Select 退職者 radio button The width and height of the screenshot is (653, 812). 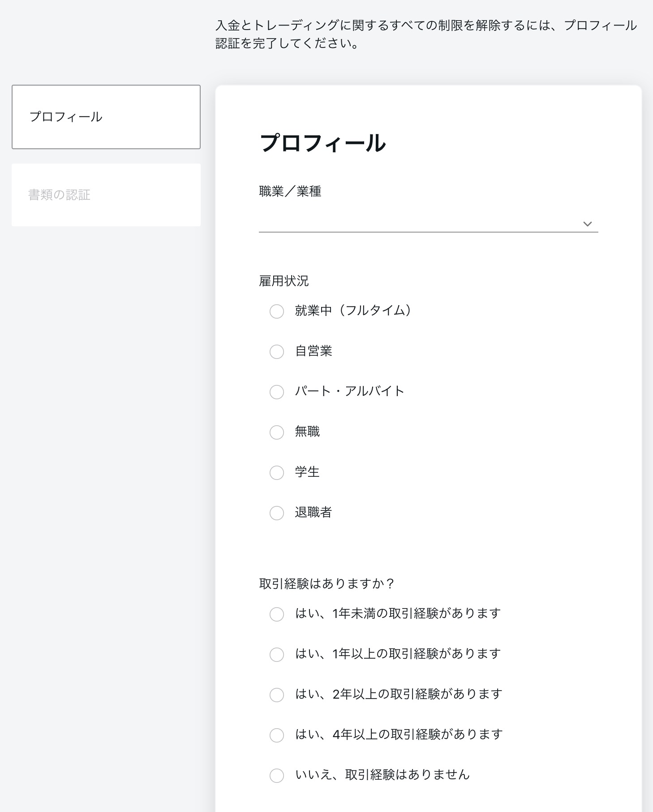(x=277, y=513)
